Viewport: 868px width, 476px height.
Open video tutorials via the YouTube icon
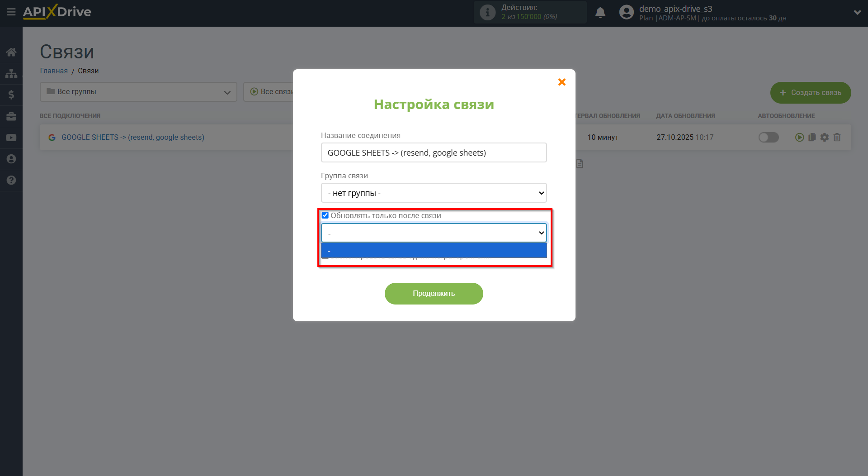[11, 138]
